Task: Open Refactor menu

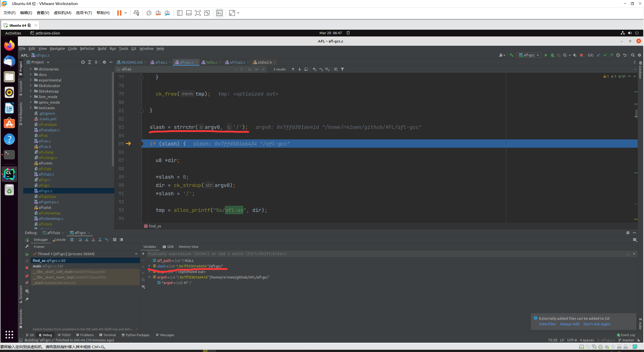Action: pos(87,49)
